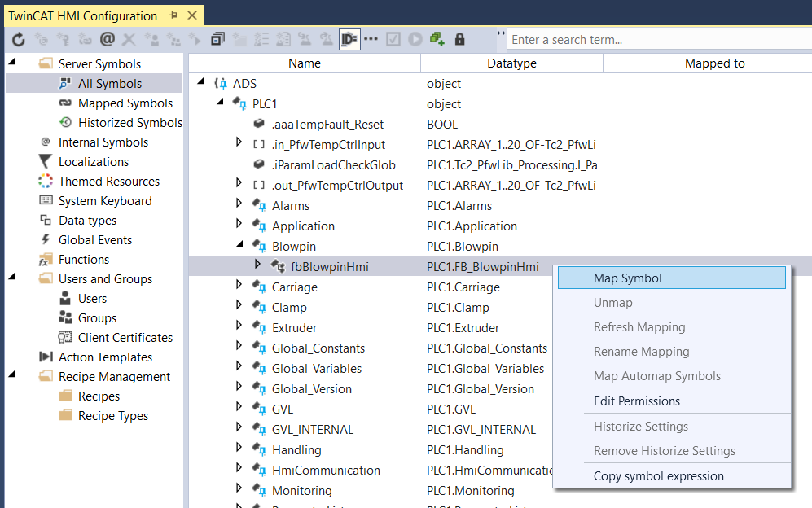Collapse the Server Symbols node

pos(12,62)
